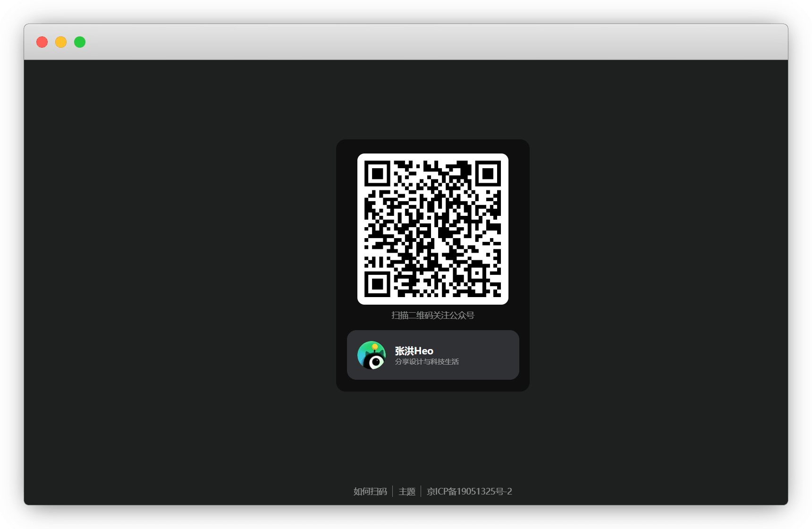Click the green fullscreen traffic light

pos(79,42)
